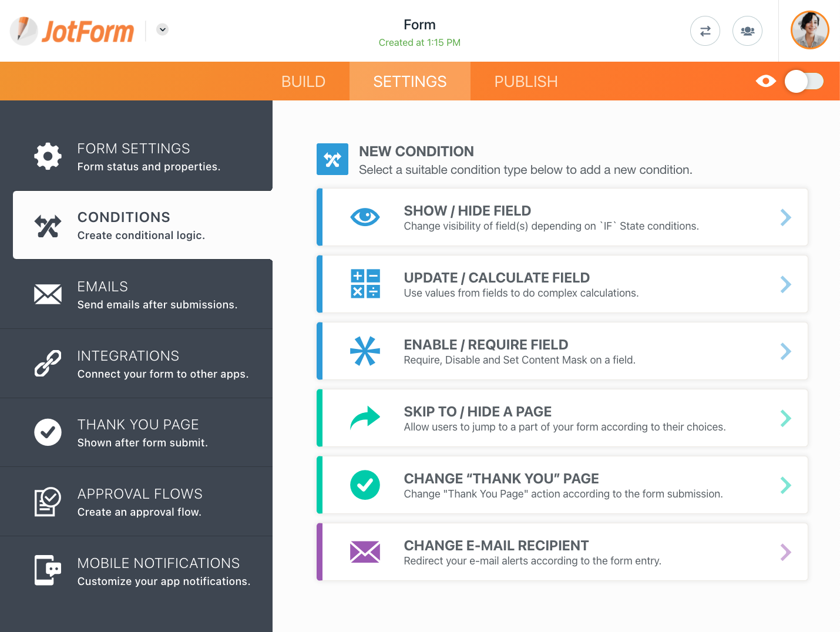Click the Skip To green arrow icon

365,418
